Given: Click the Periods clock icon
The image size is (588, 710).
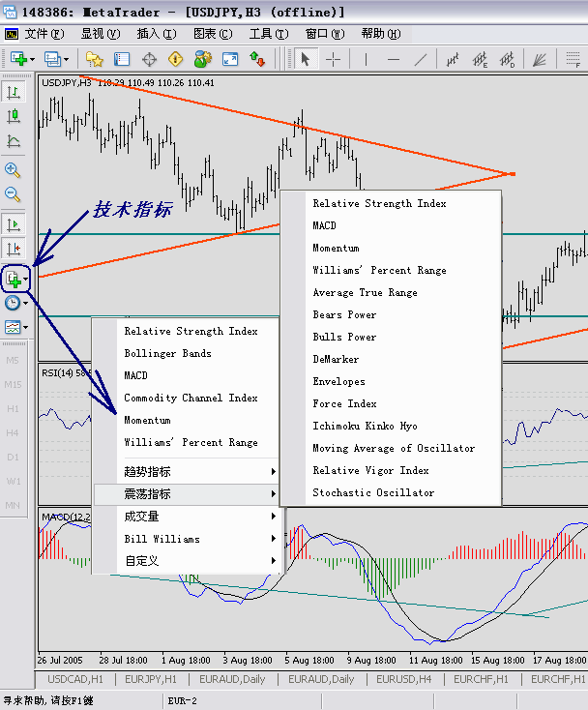Looking at the screenshot, I should tap(13, 303).
